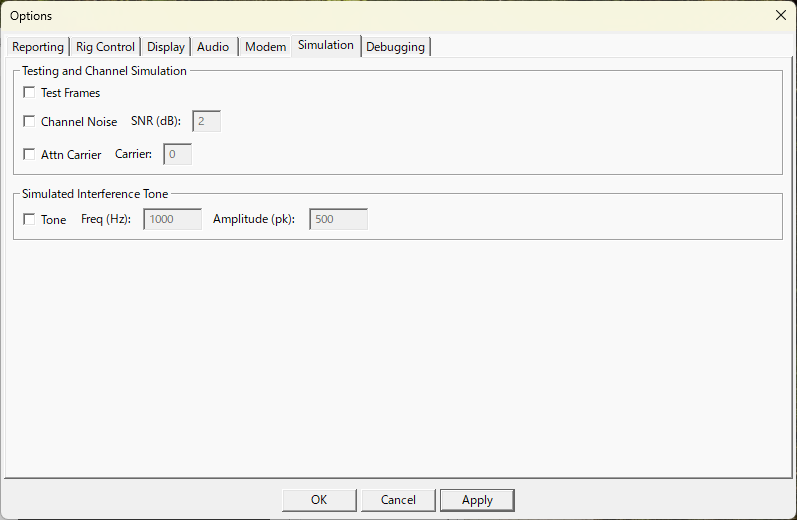Toggle the Channel Noise checkbox
Screen dimensions: 797x520
coord(29,121)
